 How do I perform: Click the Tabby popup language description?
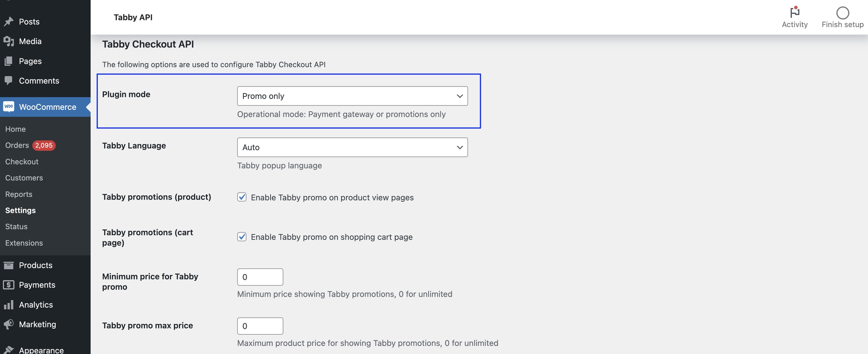pos(280,165)
